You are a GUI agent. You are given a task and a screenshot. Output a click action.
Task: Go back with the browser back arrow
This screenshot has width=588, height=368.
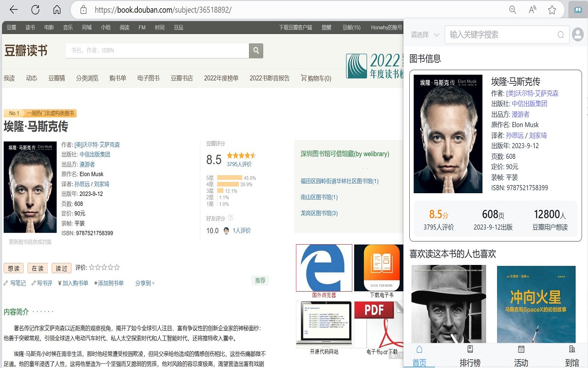[14, 10]
